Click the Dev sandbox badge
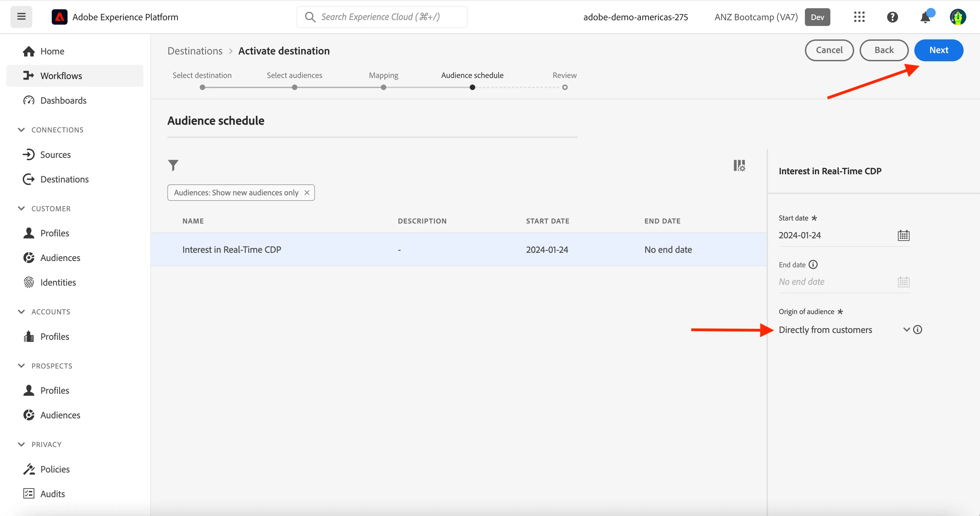 [x=817, y=17]
